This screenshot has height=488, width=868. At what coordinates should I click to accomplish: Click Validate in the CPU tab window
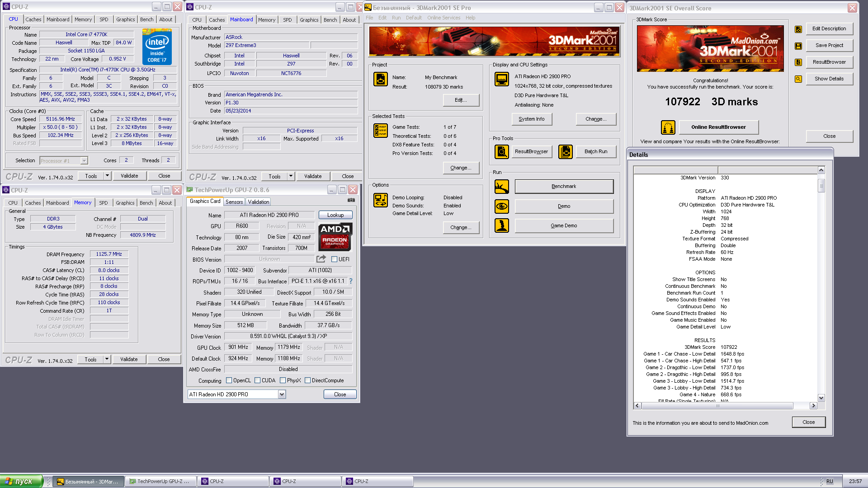pyautogui.click(x=129, y=176)
